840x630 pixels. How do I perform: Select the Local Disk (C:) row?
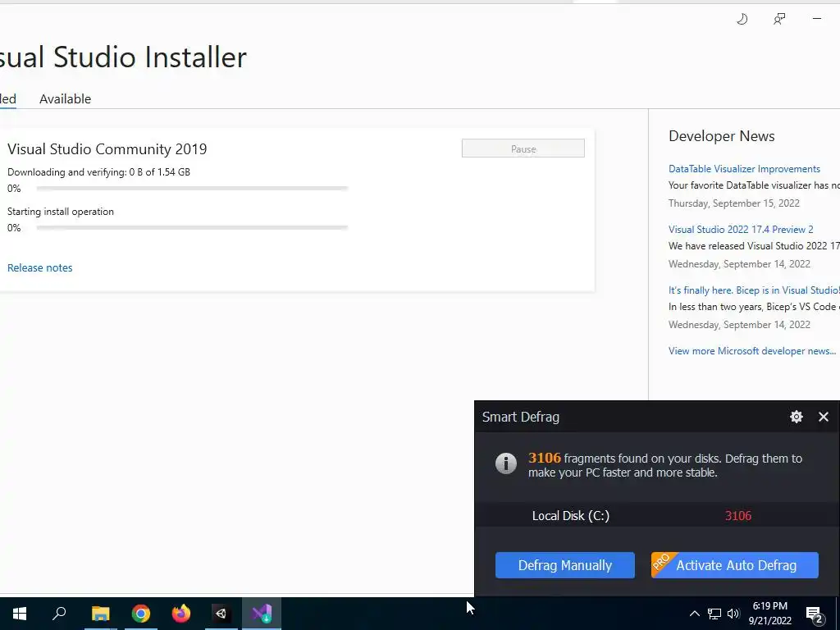coord(657,515)
